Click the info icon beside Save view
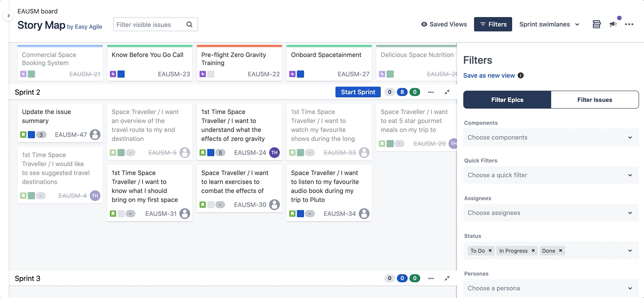 click(521, 75)
